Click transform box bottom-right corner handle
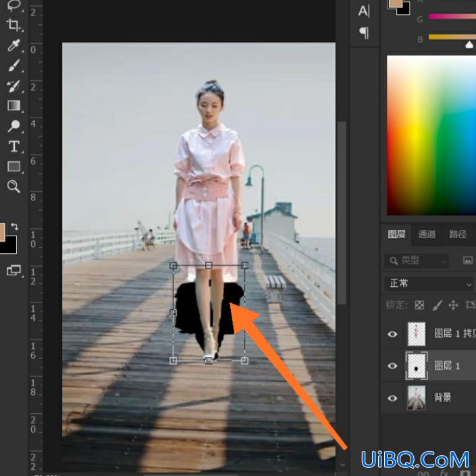 coord(244,361)
